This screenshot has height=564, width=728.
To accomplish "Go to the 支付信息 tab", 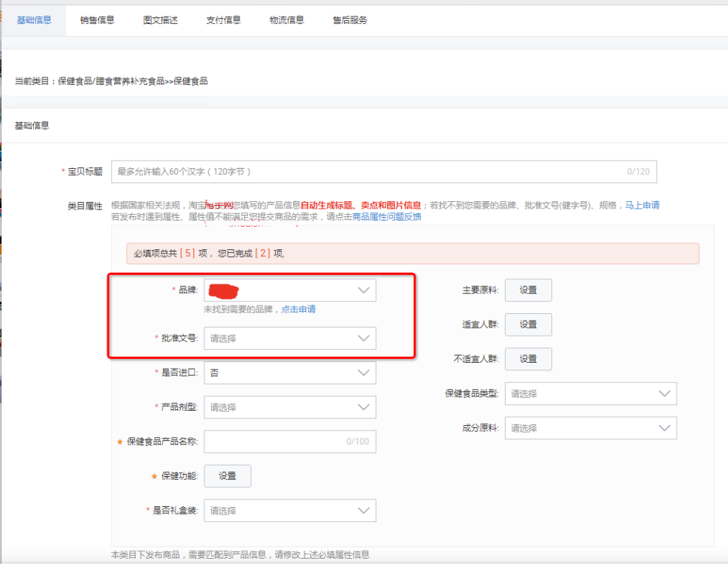I will (223, 20).
